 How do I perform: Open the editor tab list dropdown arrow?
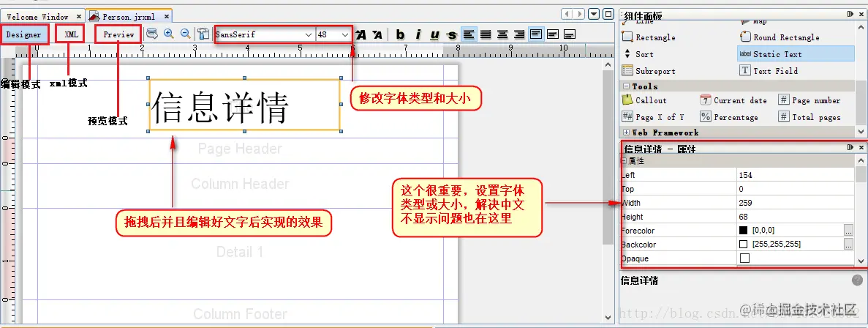[594, 14]
